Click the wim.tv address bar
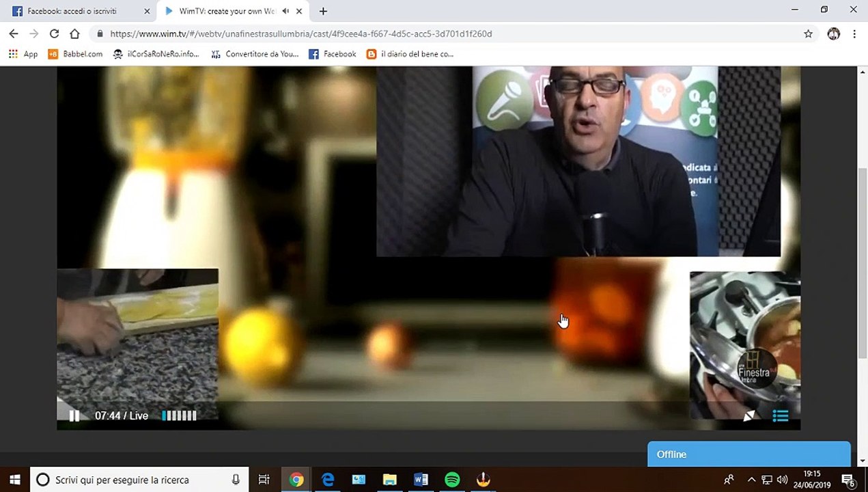 click(451, 33)
